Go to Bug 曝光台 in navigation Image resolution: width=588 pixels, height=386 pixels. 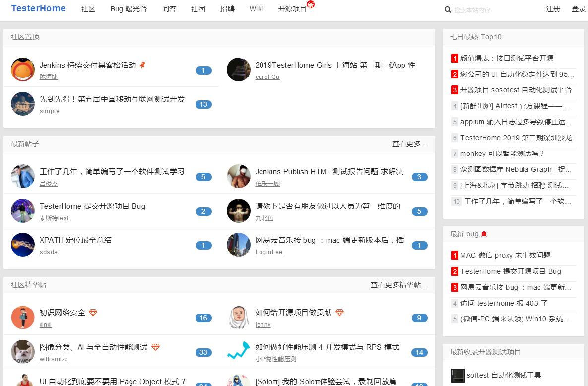(x=129, y=9)
